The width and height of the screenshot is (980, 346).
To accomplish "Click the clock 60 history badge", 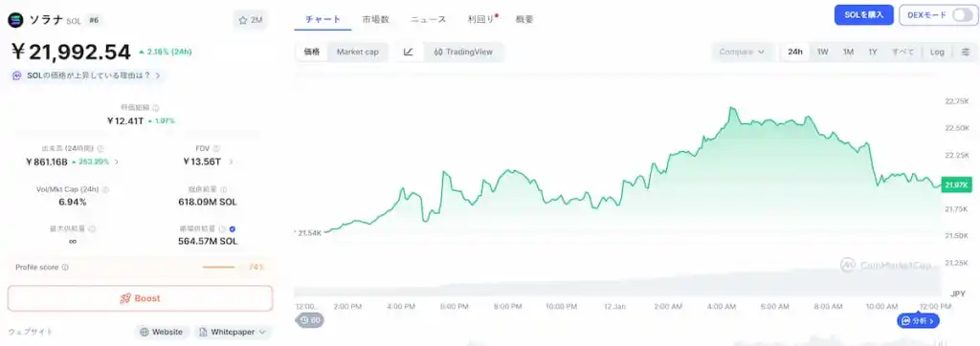I will (x=309, y=320).
